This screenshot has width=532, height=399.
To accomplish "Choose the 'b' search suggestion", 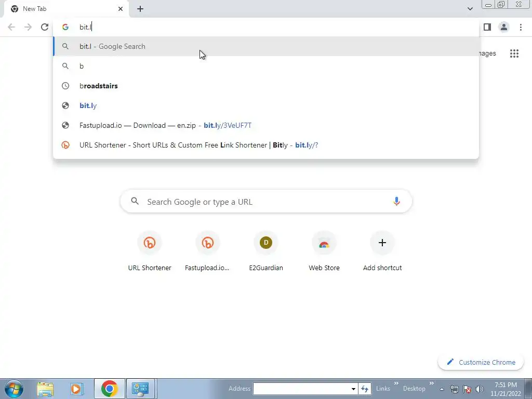I will tap(266, 66).
